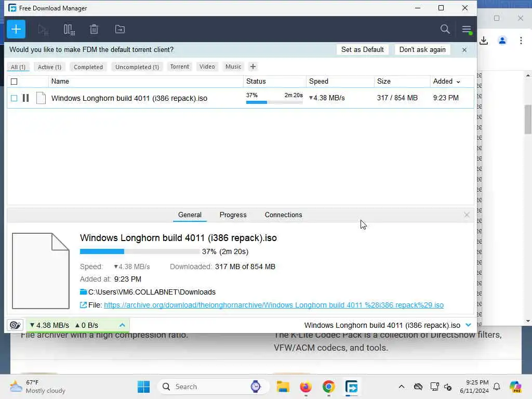The image size is (532, 399).
Task: Select the Music filter tab
Action: (233, 66)
